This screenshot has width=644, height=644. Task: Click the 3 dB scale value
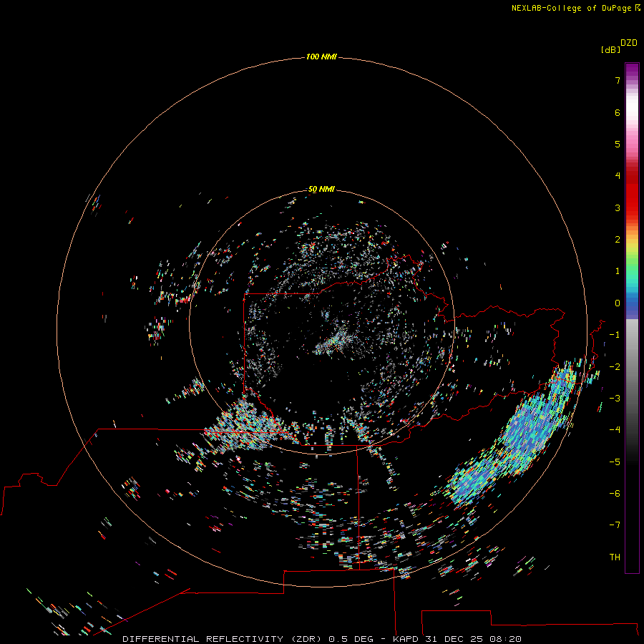tap(618, 208)
